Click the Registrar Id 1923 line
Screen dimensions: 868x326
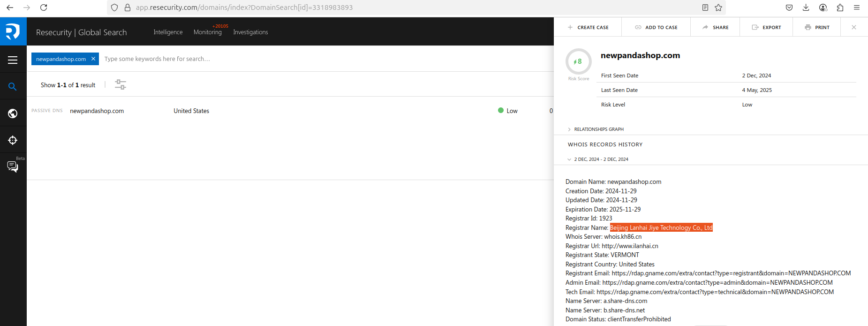589,218
